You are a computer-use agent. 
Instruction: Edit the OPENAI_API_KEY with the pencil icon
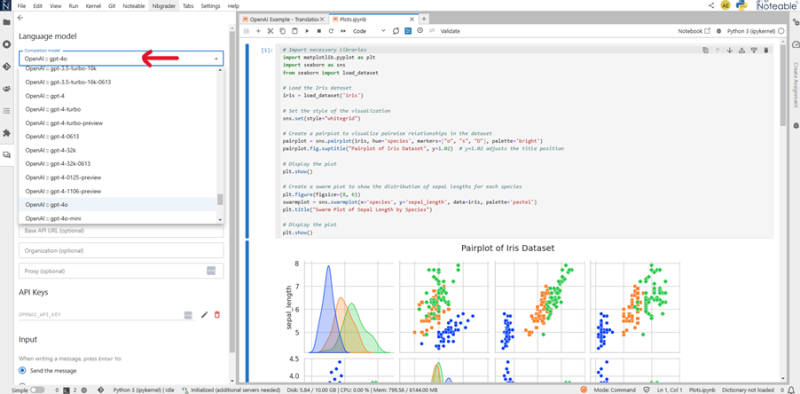tap(204, 315)
